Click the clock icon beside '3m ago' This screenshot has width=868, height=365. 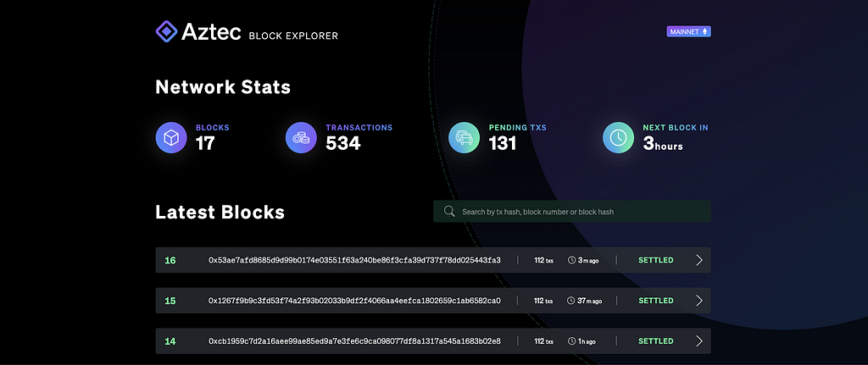(571, 260)
